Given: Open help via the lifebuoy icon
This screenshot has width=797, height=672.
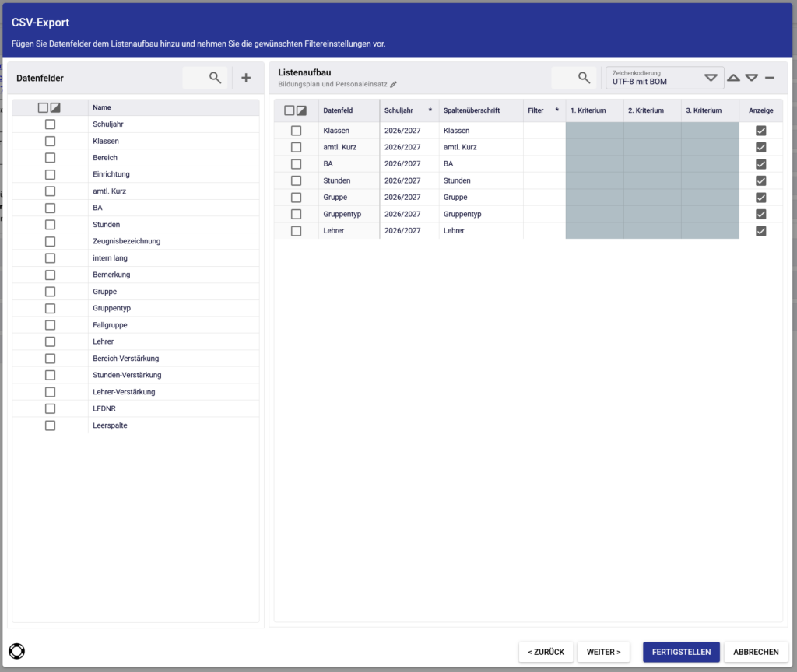Looking at the screenshot, I should click(17, 651).
